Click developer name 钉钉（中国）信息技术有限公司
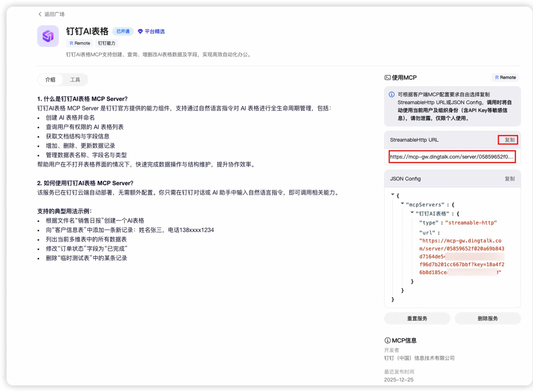This screenshot has height=392, width=533. point(419,358)
